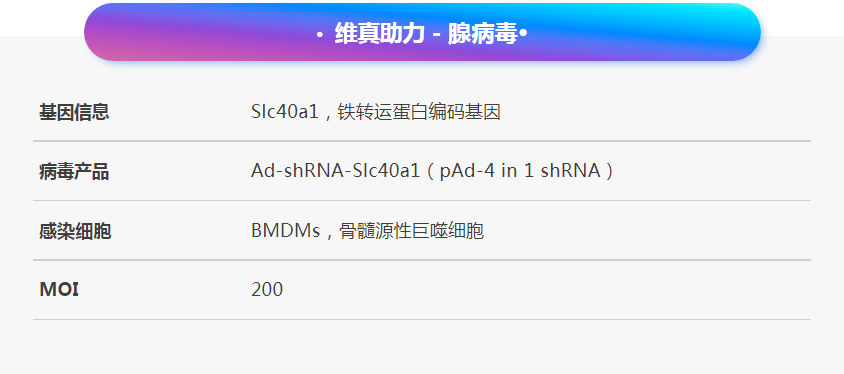Click the 维真助力 - 腺病毒 gradient banner

[x=422, y=32]
